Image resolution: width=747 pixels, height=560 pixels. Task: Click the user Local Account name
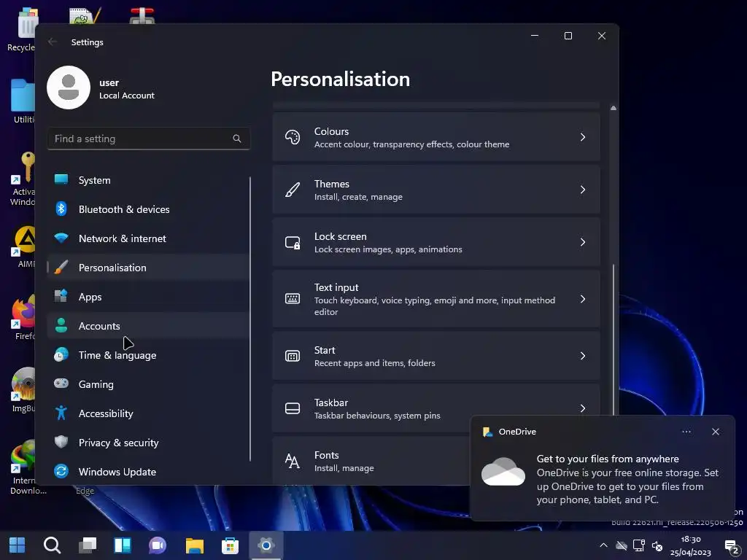pos(127,89)
